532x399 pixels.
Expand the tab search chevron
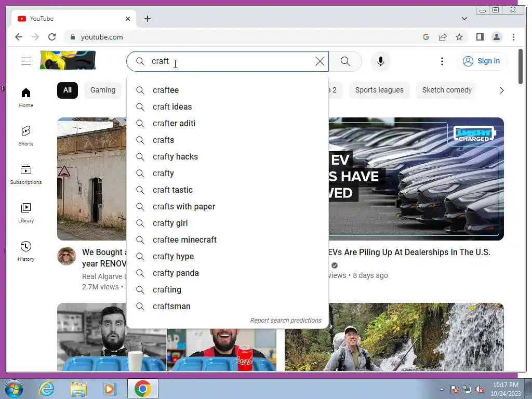(x=464, y=19)
